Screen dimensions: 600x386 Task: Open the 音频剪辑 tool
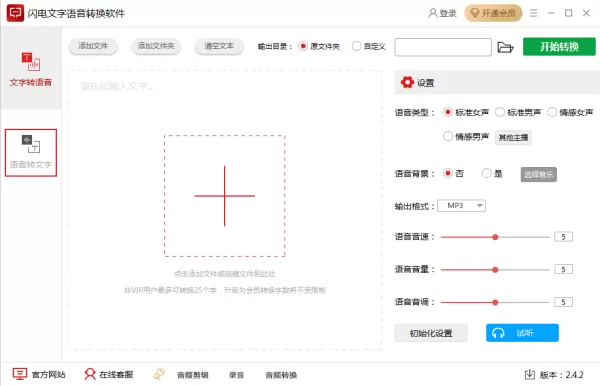[192, 375]
